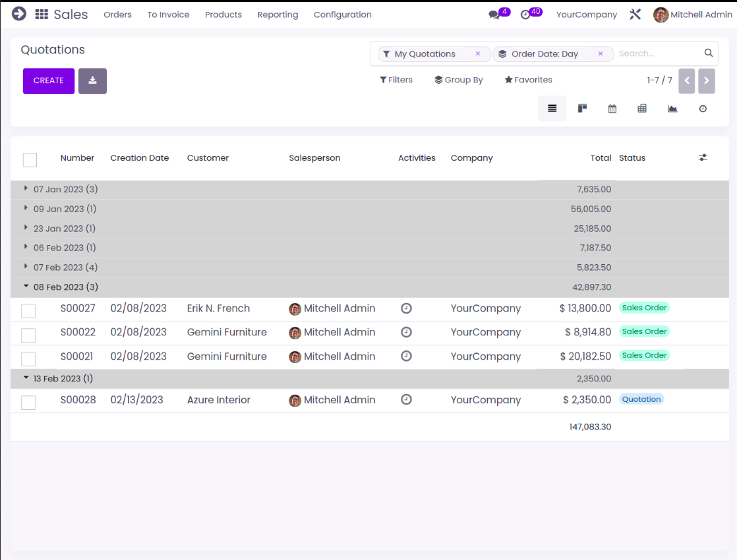
Task: Click the download export icon button
Action: click(92, 81)
